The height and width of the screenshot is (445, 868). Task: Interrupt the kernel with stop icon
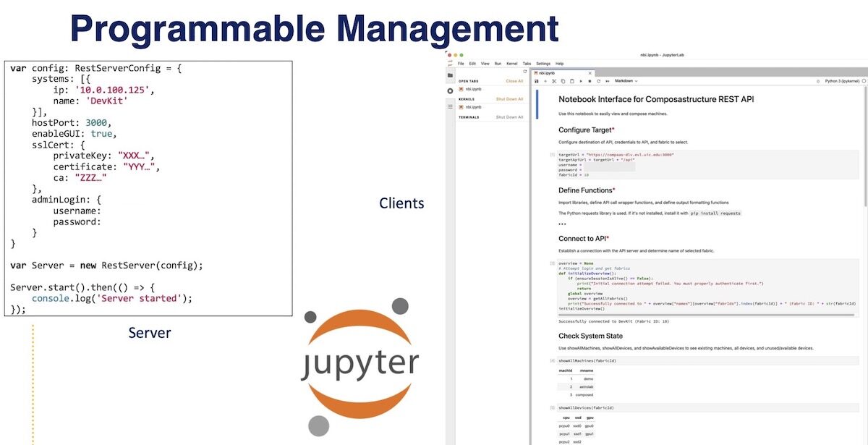590,81
